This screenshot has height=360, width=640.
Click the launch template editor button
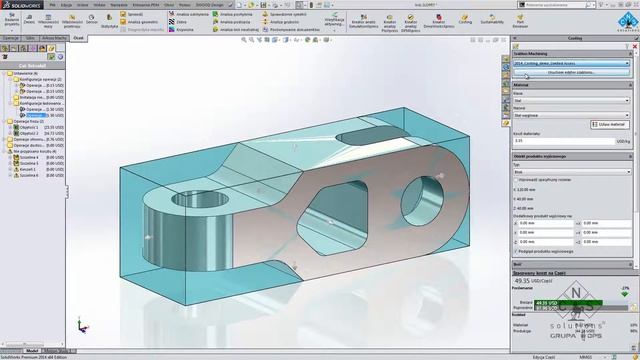pos(571,72)
